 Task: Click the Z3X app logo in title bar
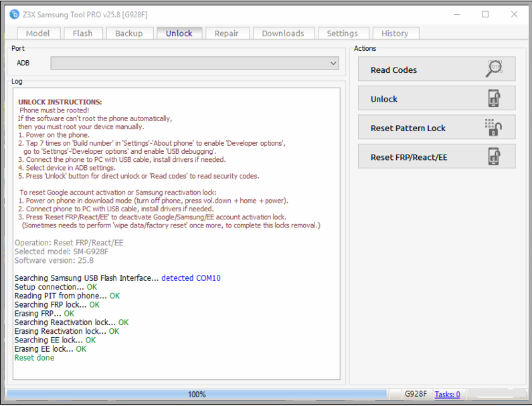(x=14, y=14)
